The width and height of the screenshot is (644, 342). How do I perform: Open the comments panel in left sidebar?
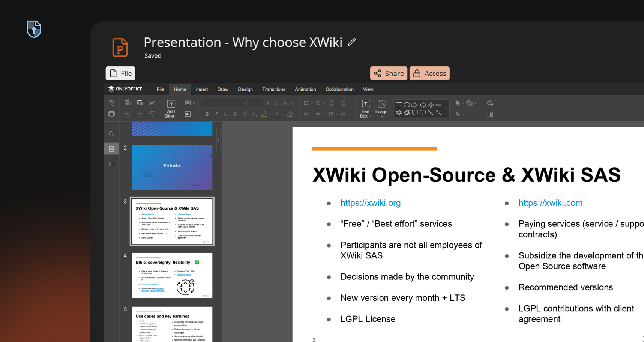[x=111, y=164]
